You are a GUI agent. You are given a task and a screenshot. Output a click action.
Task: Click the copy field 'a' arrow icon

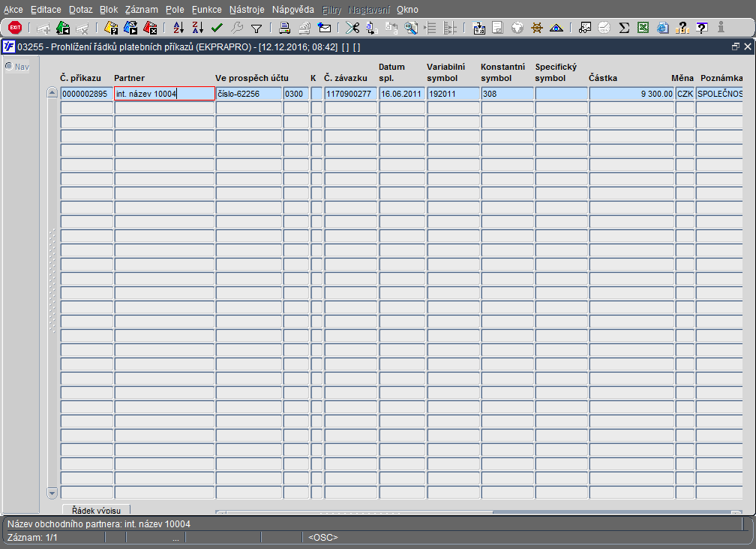click(x=372, y=28)
